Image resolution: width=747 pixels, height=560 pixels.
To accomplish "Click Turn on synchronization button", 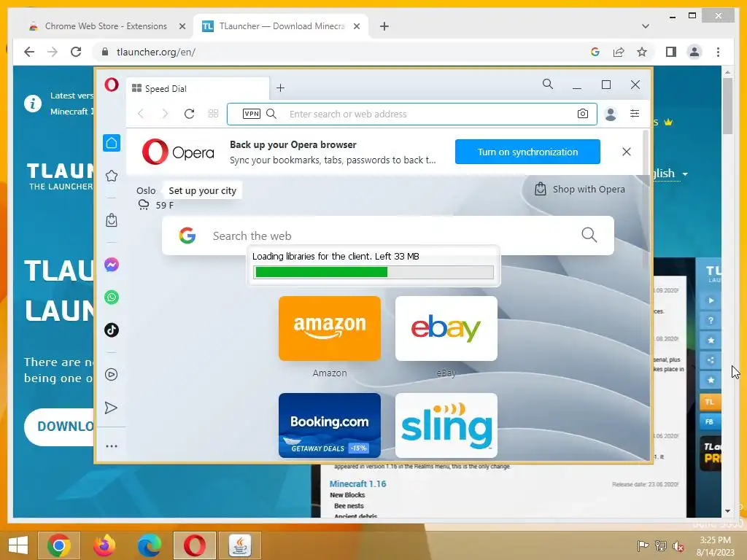I will tap(527, 152).
